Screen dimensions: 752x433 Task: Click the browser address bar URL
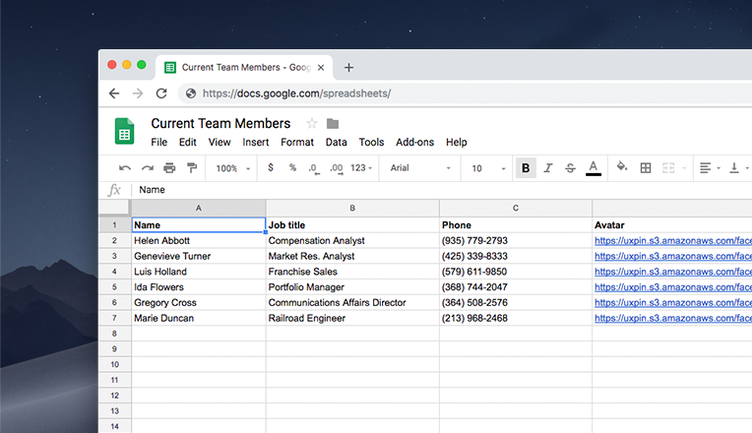(296, 93)
